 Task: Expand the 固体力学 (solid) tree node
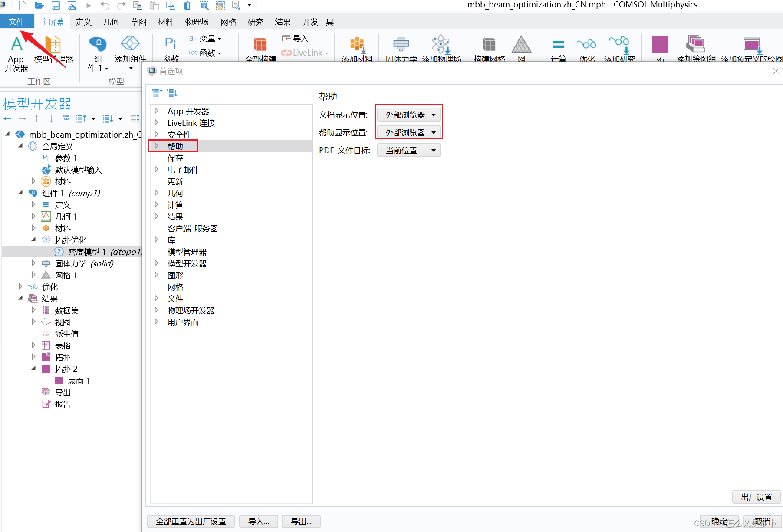[33, 263]
